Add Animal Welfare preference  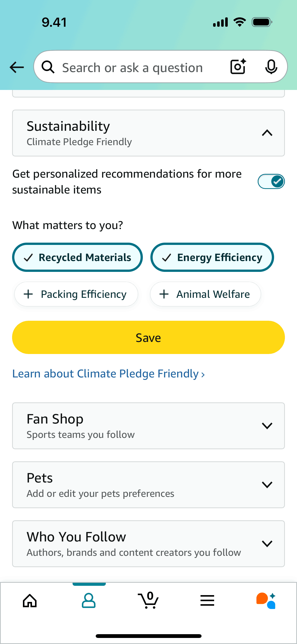[205, 294]
